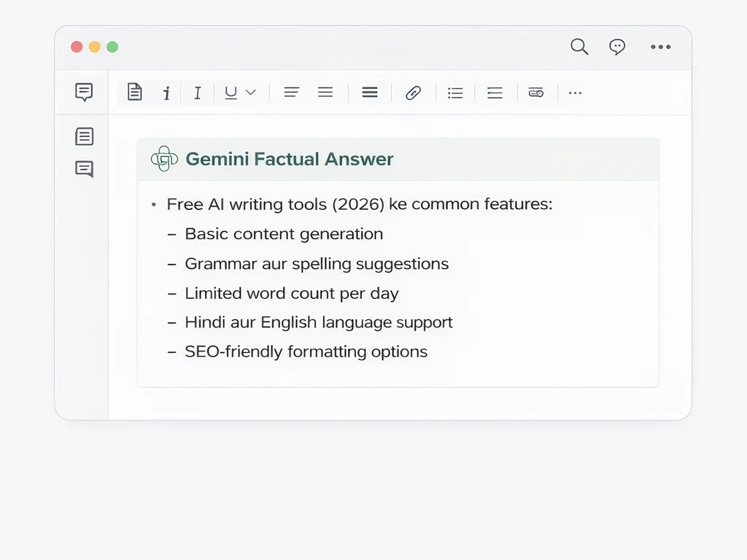747x560 pixels.
Task: Open the annotation icon below the outline icon
Action: click(x=84, y=168)
